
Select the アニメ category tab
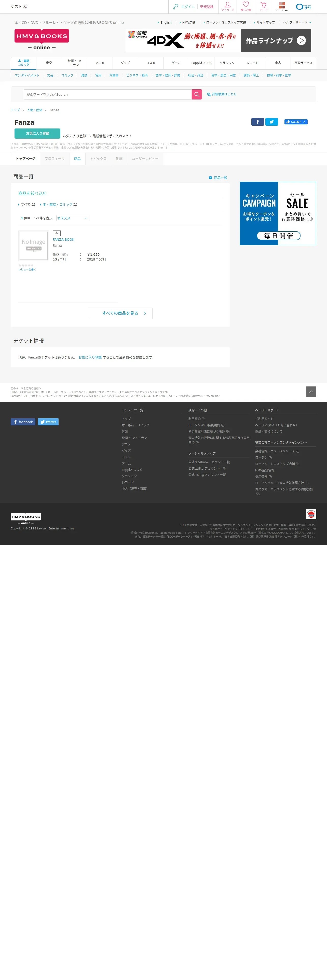click(x=100, y=63)
